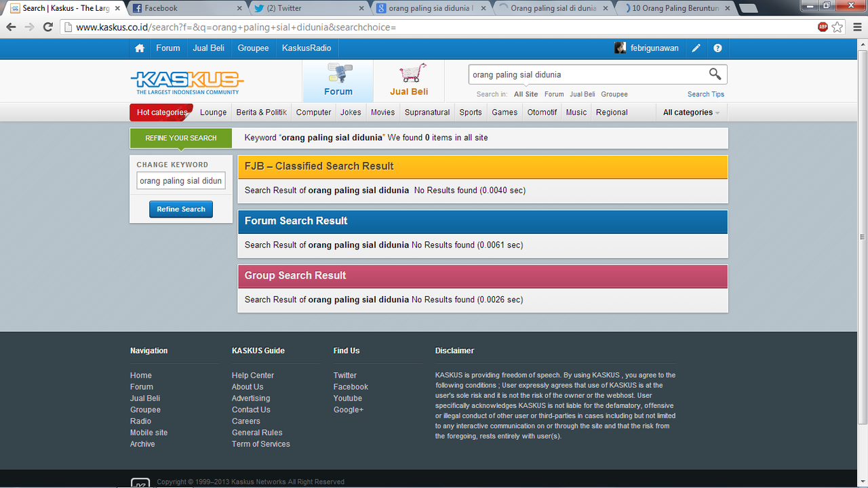Open the Sports category
Image resolution: width=868 pixels, height=488 pixels.
point(471,113)
